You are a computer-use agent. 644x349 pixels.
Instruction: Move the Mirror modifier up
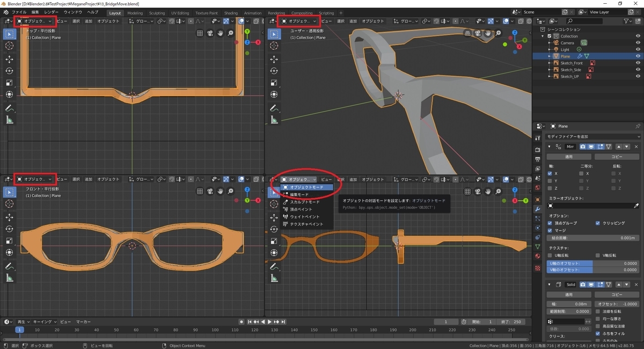(x=618, y=147)
